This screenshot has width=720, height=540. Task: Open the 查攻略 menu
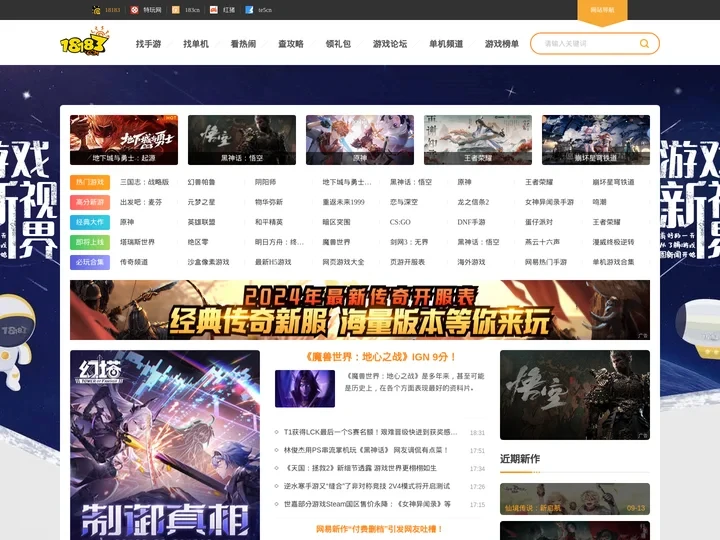[291, 44]
